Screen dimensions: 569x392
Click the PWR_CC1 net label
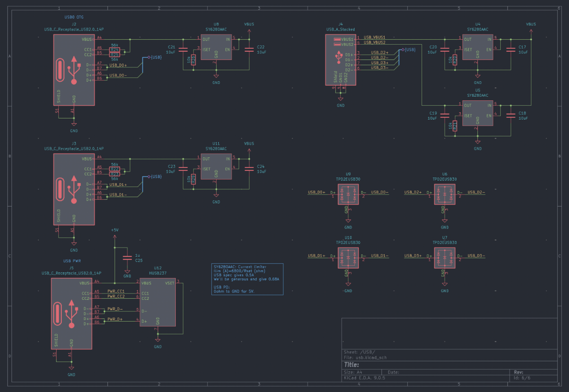click(x=116, y=291)
